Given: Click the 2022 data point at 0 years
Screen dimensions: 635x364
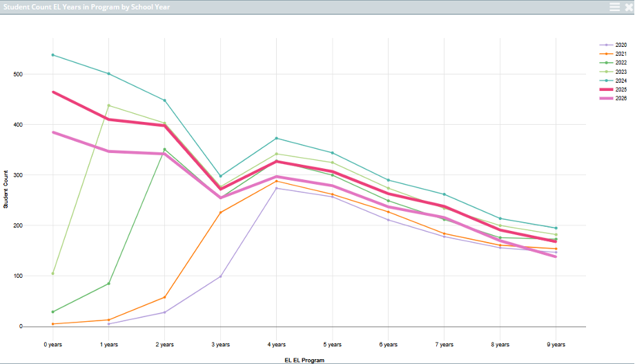Looking at the screenshot, I should click(52, 312).
